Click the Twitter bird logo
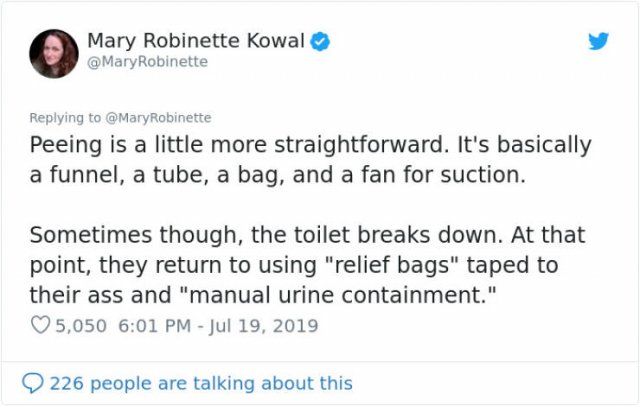 pyautogui.click(x=598, y=41)
